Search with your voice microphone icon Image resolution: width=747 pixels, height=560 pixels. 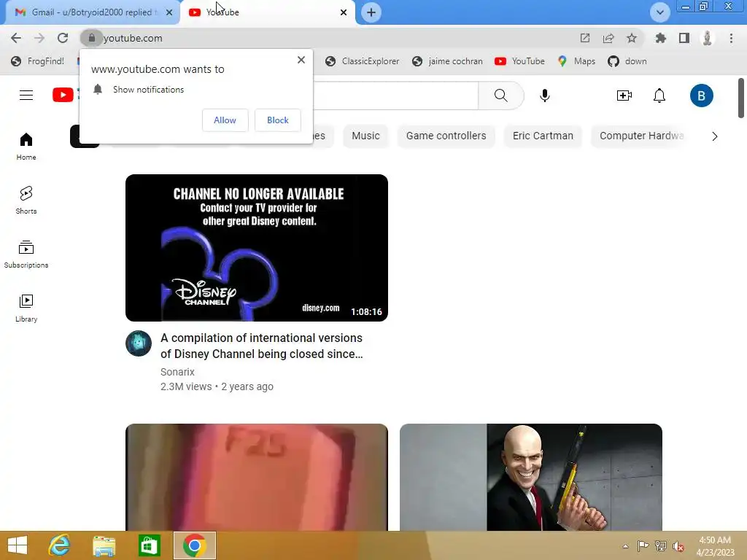(544, 96)
